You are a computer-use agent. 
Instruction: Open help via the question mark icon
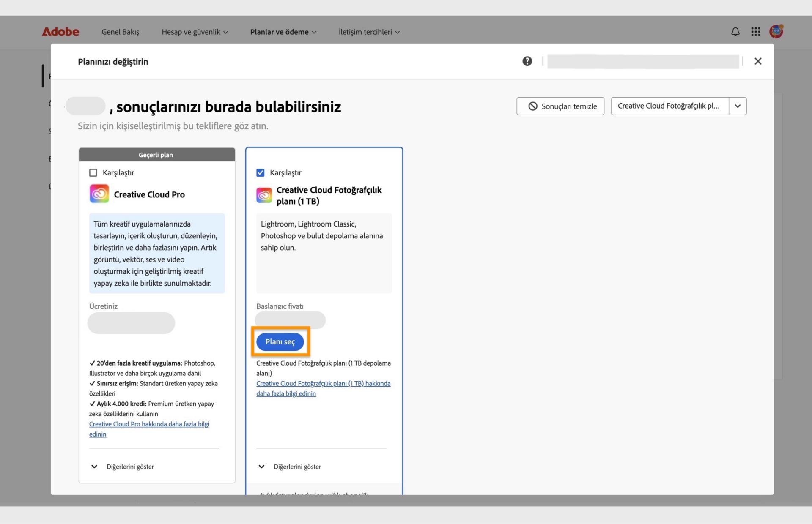point(527,61)
